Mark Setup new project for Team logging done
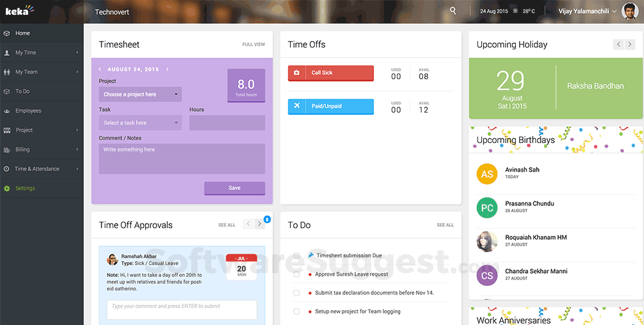This screenshot has width=644, height=325. (x=297, y=311)
